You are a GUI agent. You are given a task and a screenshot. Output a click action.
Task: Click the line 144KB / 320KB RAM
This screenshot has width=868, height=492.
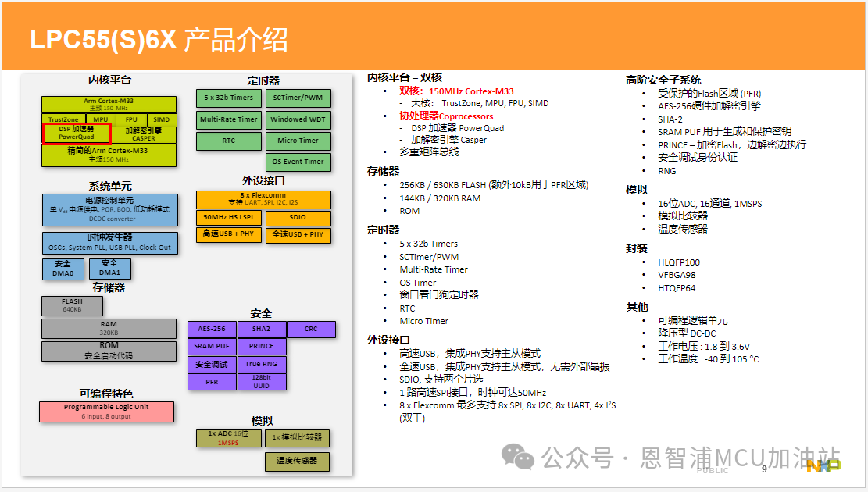tap(440, 198)
